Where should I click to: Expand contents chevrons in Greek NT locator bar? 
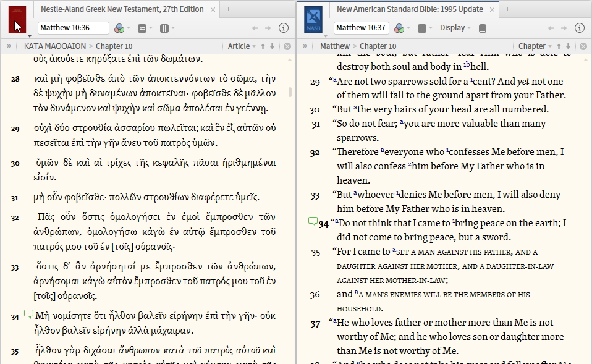(9, 46)
